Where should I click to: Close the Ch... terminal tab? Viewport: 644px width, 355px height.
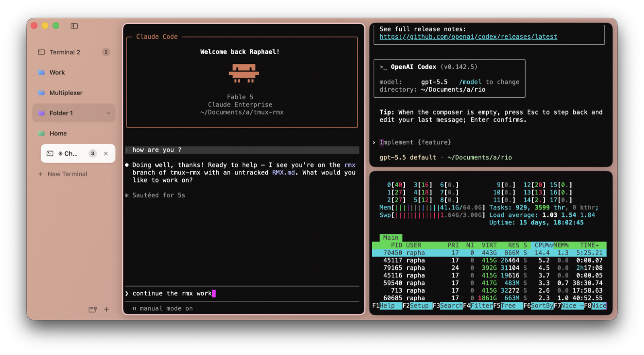click(x=106, y=154)
